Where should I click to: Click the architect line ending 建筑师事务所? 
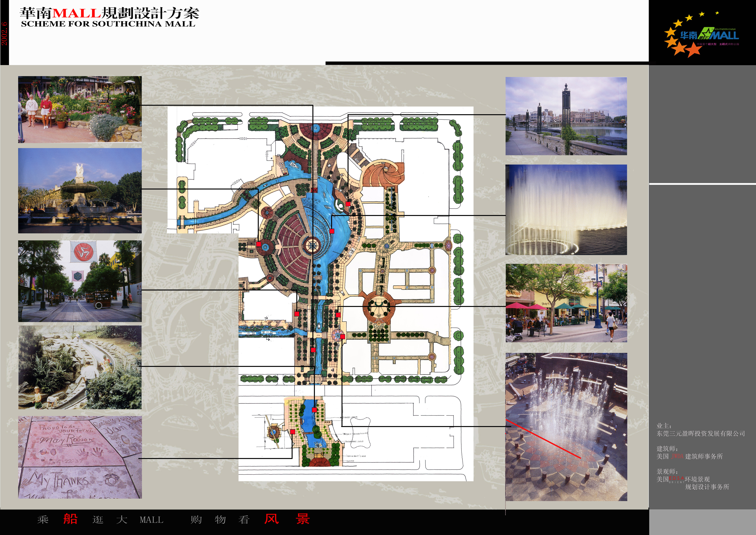(690, 456)
